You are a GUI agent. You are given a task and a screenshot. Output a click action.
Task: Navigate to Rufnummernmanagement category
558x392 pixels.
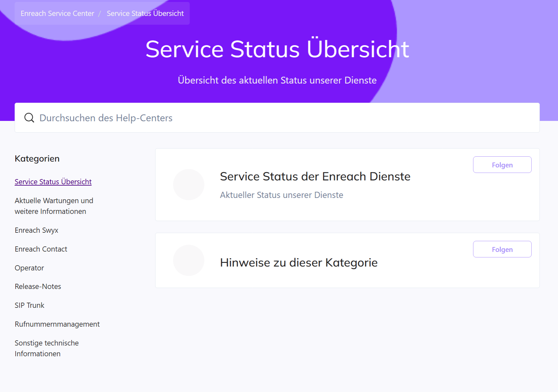coord(57,324)
